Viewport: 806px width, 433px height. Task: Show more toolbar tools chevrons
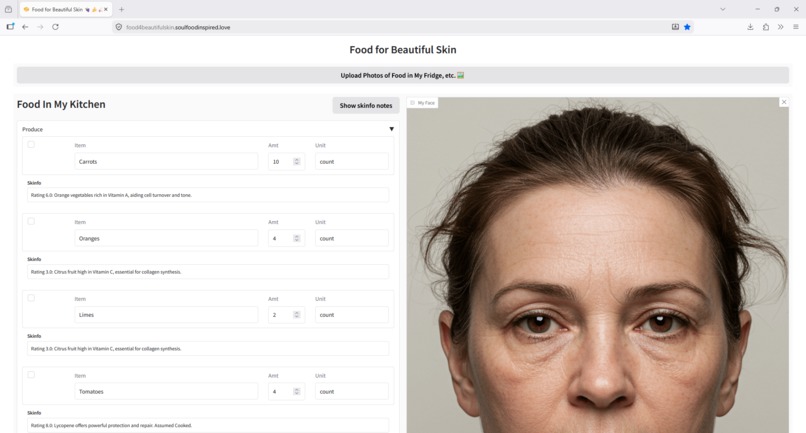[781, 27]
